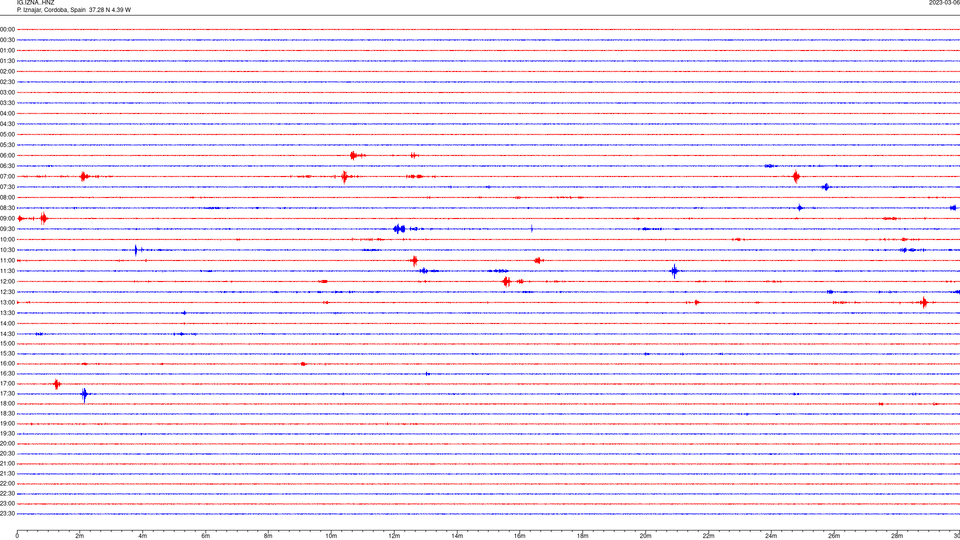Select the 03:30 trace time label
960x540 pixels.
7,103
